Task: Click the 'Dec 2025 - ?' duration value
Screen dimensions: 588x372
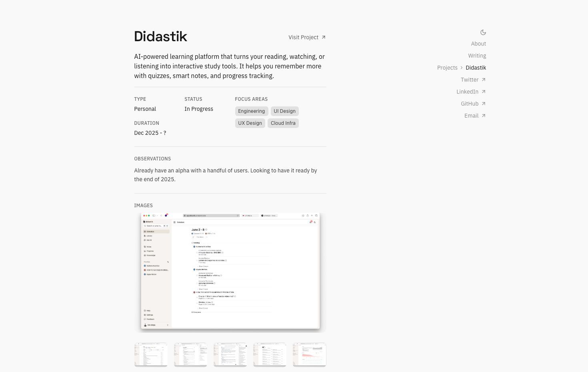Action: click(150, 133)
